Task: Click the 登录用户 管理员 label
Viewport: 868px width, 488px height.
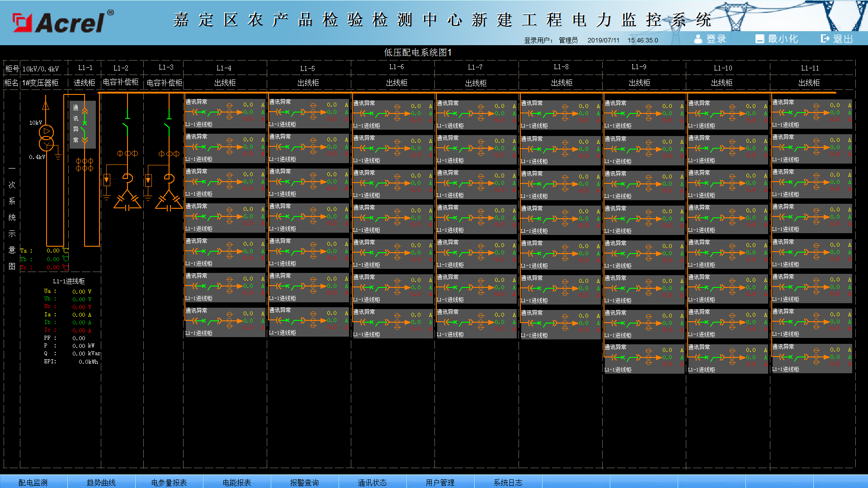Action: click(551, 40)
